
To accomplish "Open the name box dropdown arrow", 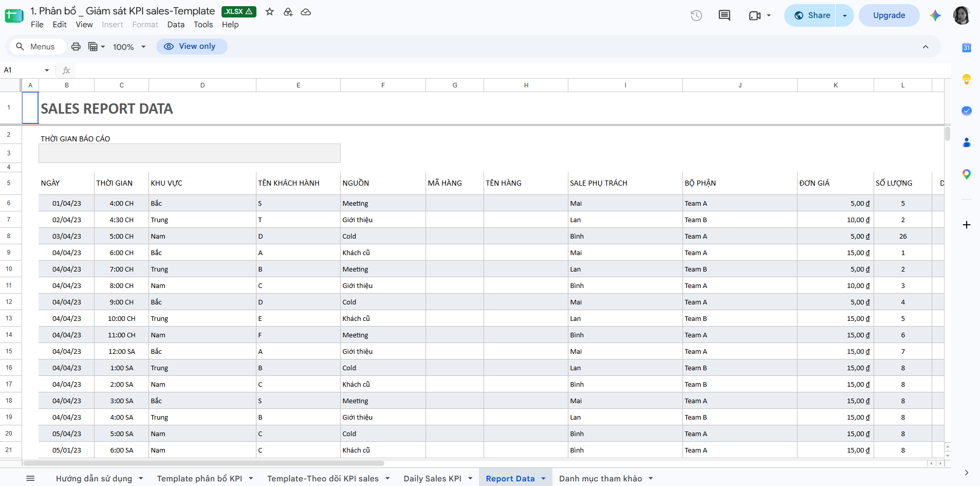I will point(47,70).
